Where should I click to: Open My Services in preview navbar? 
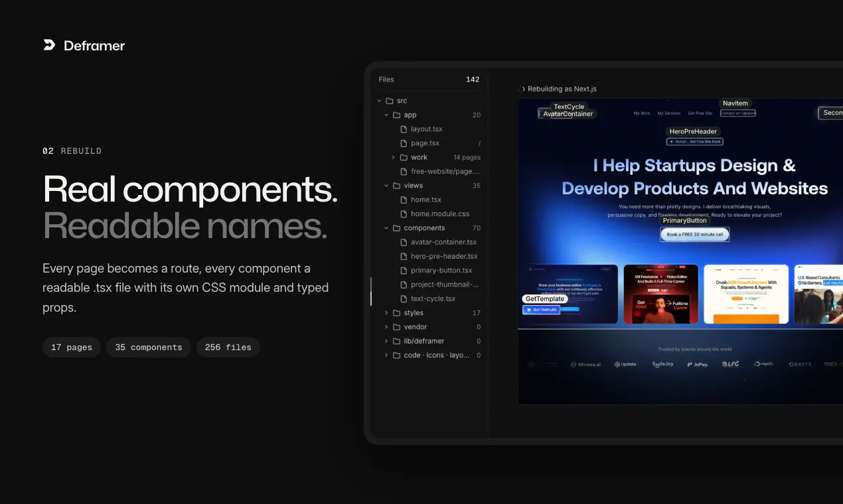[669, 113]
